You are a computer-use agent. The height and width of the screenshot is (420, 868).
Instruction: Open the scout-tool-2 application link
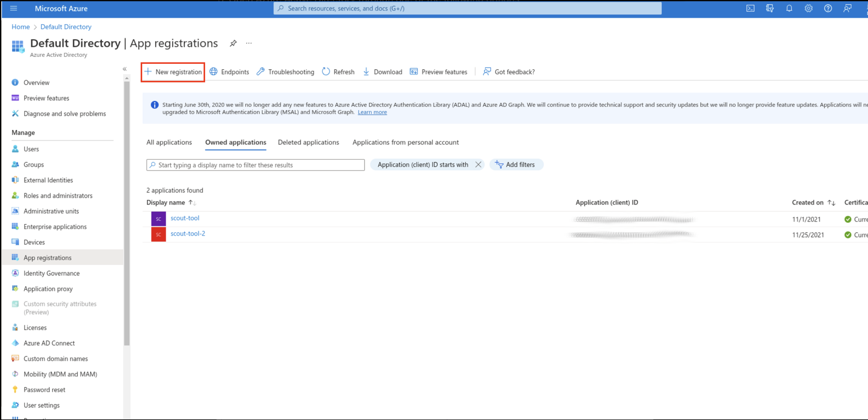[x=188, y=233]
